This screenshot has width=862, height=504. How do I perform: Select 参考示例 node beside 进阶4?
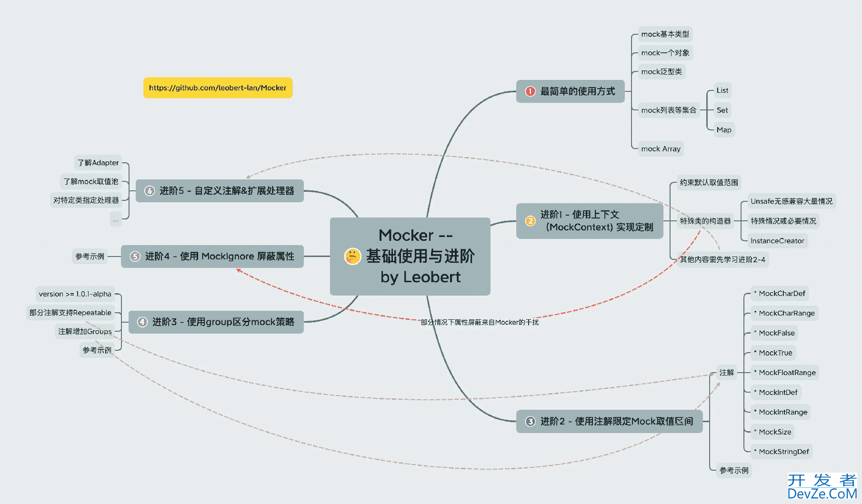click(x=90, y=256)
